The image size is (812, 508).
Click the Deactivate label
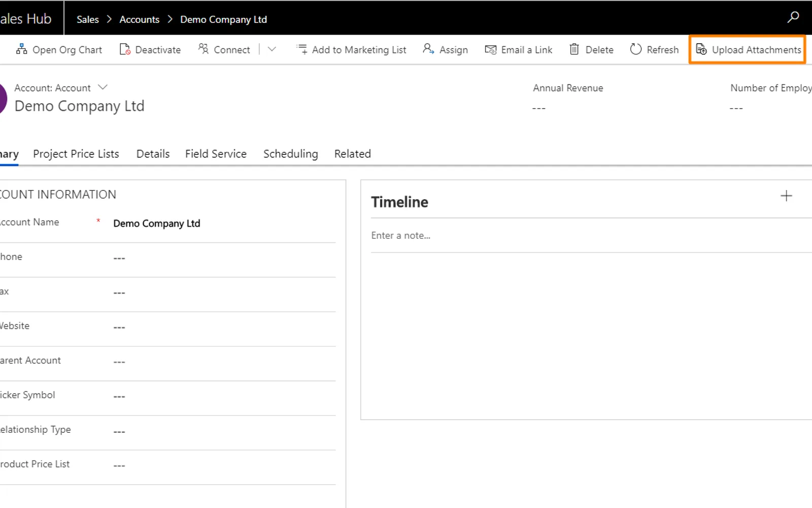(158, 50)
